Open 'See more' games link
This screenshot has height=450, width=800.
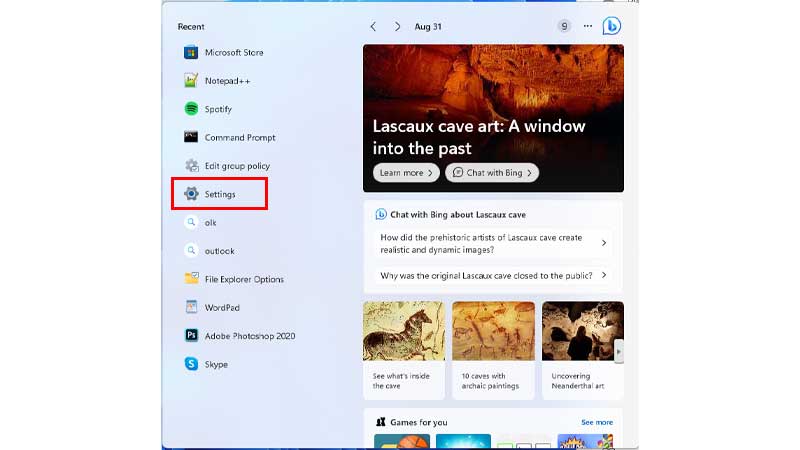tap(597, 422)
